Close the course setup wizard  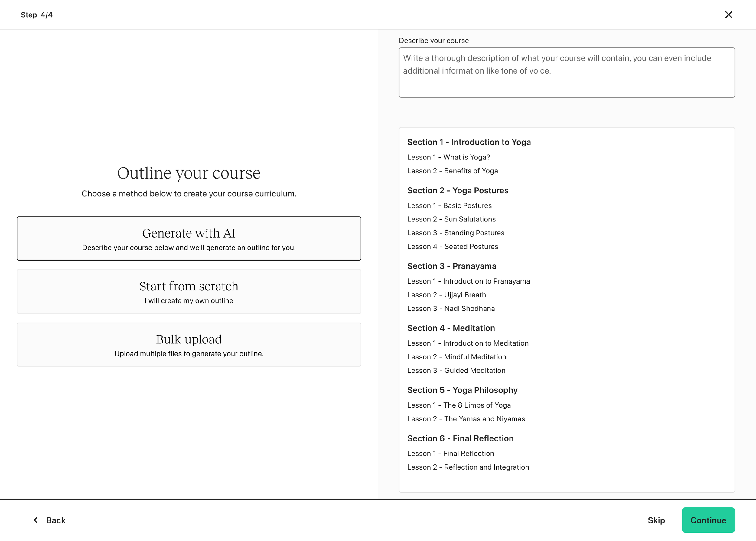tap(728, 15)
